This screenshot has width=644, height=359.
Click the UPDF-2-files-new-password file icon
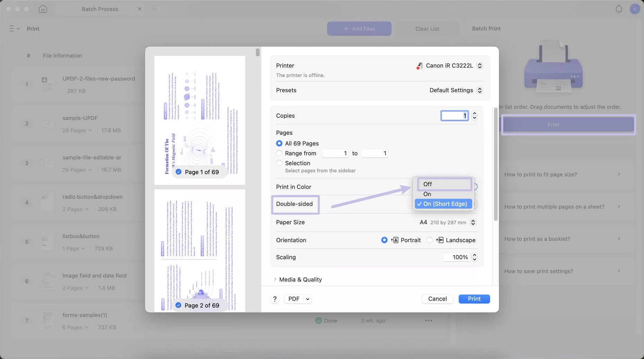point(46,84)
